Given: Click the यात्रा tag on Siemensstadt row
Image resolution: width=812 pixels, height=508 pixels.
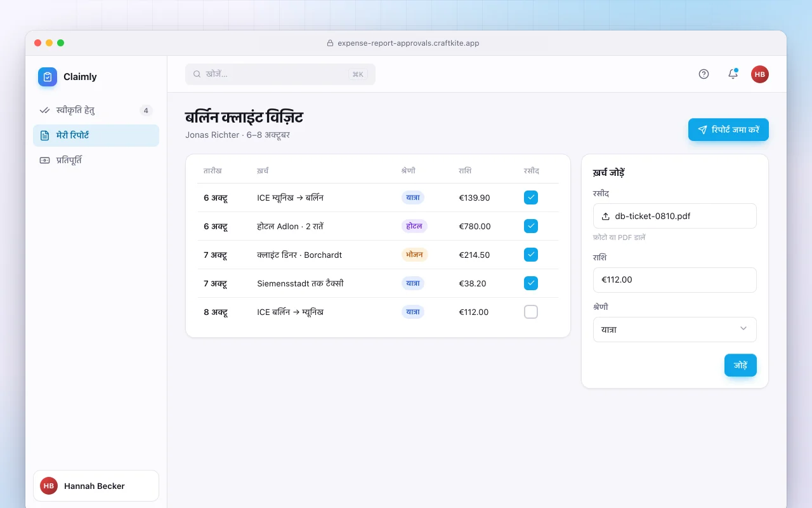Looking at the screenshot, I should tap(413, 283).
